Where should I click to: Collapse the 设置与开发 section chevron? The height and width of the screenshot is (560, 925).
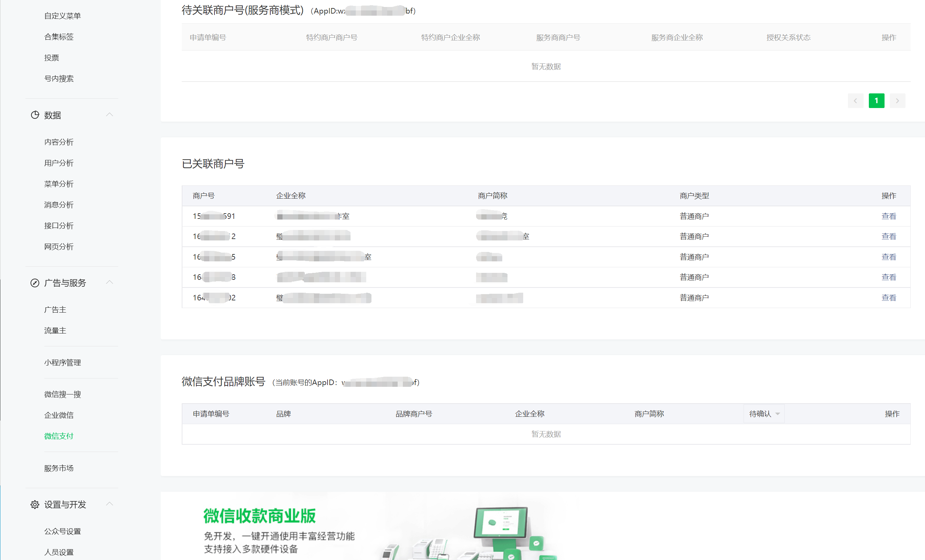click(x=109, y=504)
